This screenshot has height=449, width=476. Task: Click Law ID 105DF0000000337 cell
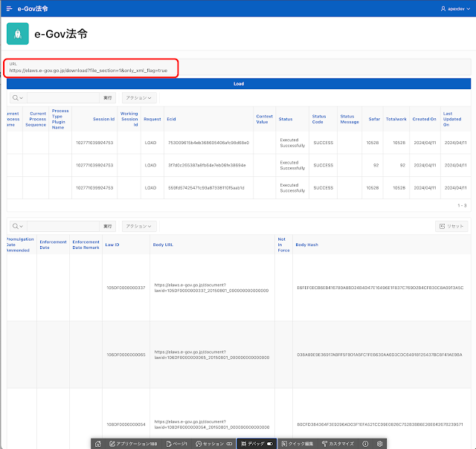tap(126, 288)
